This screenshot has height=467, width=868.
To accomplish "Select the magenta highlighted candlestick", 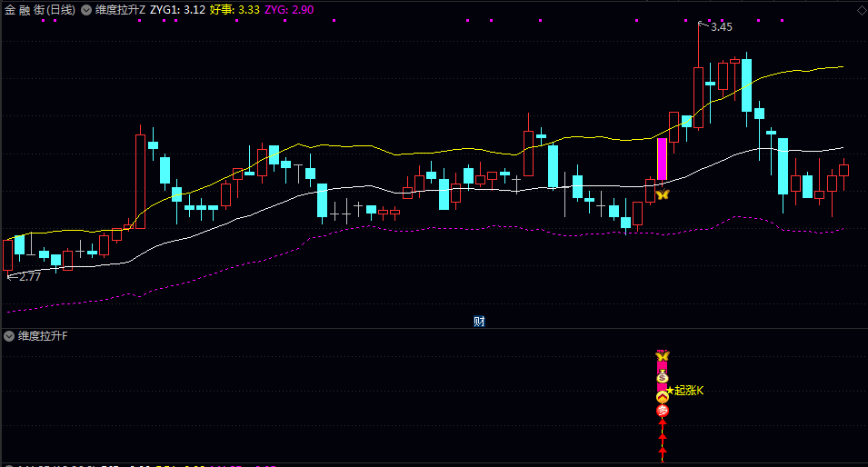I will tap(662, 159).
